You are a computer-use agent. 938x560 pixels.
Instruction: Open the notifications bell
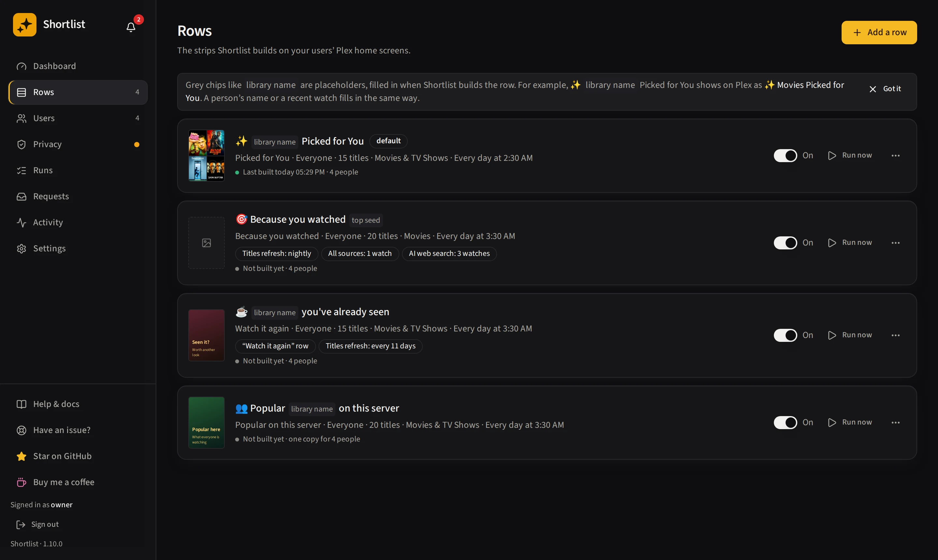[x=131, y=27]
